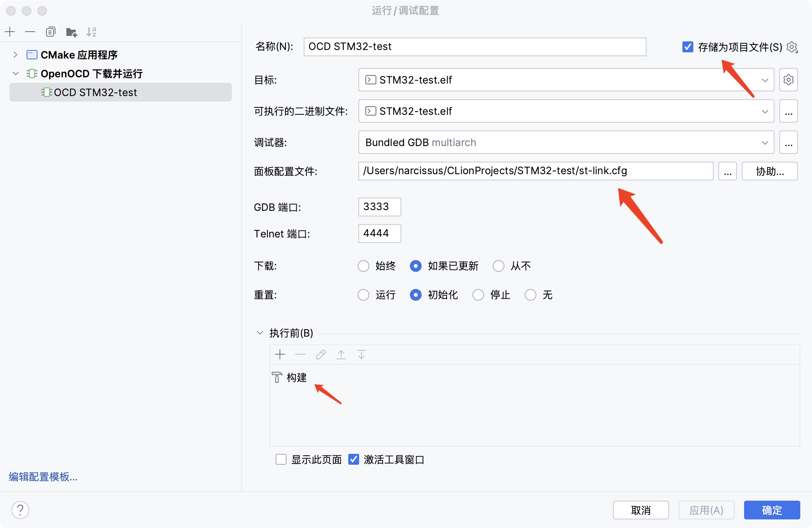Uncheck the 存储为项目文件 checkbox

(x=687, y=47)
